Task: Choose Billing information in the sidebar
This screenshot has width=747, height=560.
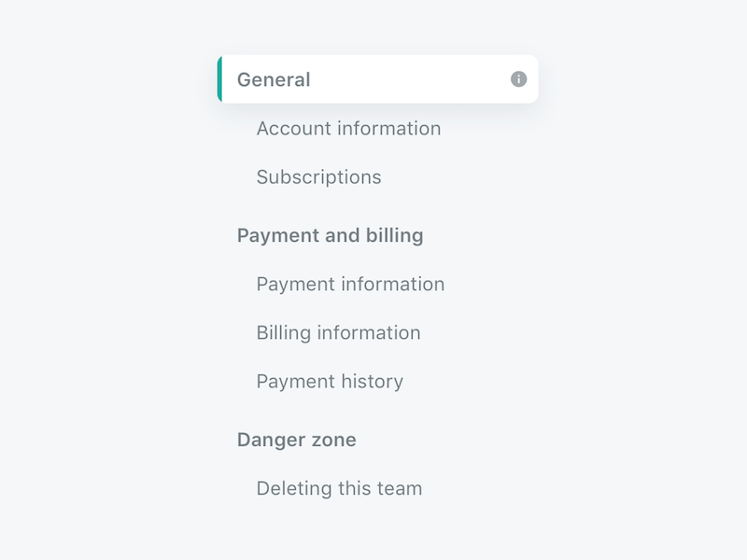Action: [x=338, y=333]
